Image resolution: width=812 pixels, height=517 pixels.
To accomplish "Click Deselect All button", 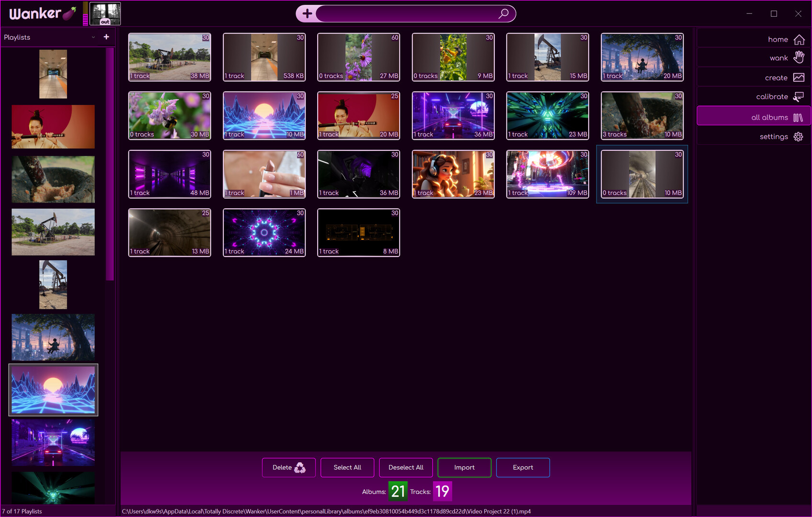I will pyautogui.click(x=406, y=468).
